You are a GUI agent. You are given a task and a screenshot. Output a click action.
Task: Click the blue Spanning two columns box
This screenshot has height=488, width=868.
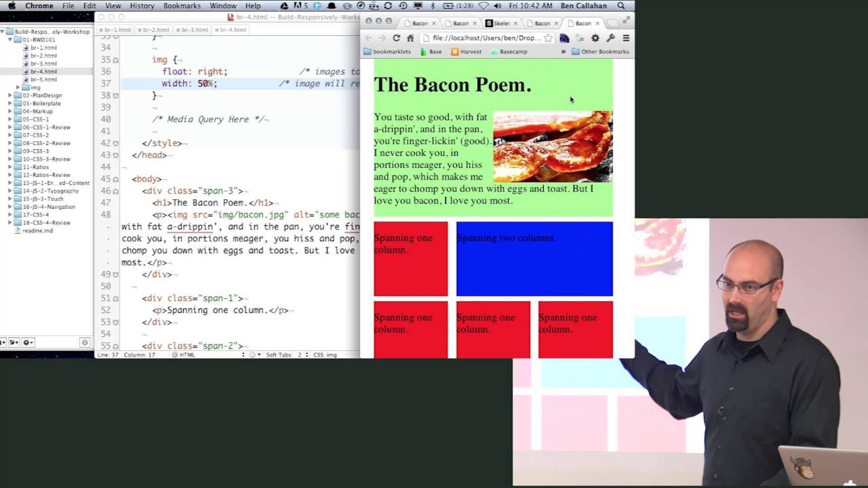tap(534, 259)
